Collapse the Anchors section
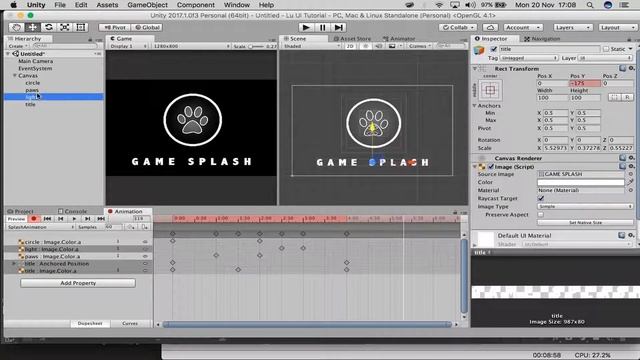 475,105
